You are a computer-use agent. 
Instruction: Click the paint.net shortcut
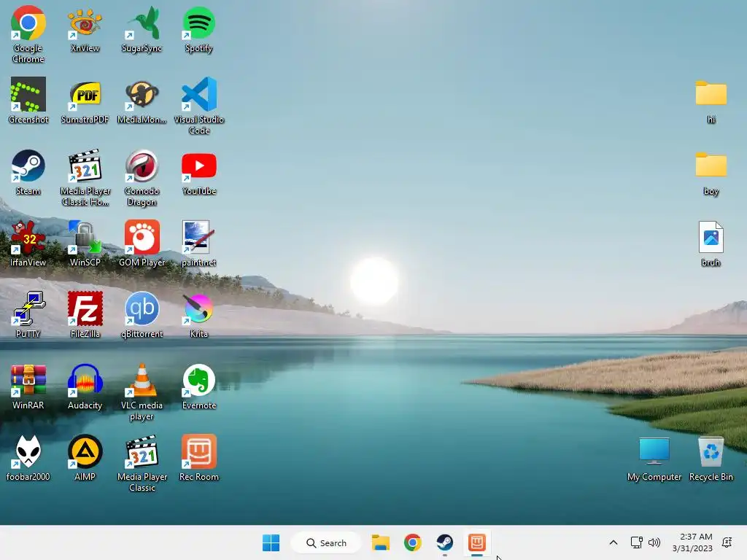point(198,244)
